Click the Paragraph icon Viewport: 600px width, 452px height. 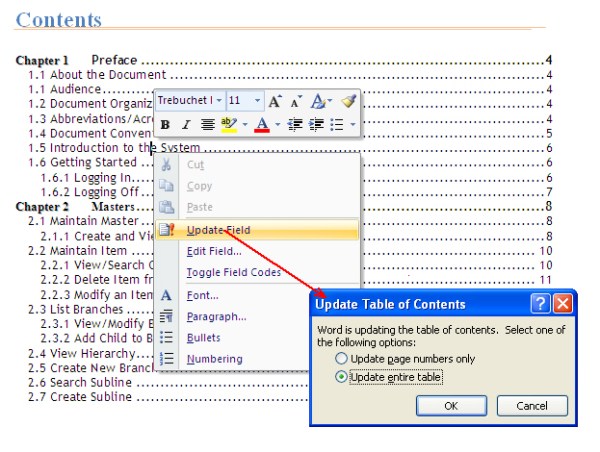[166, 317]
